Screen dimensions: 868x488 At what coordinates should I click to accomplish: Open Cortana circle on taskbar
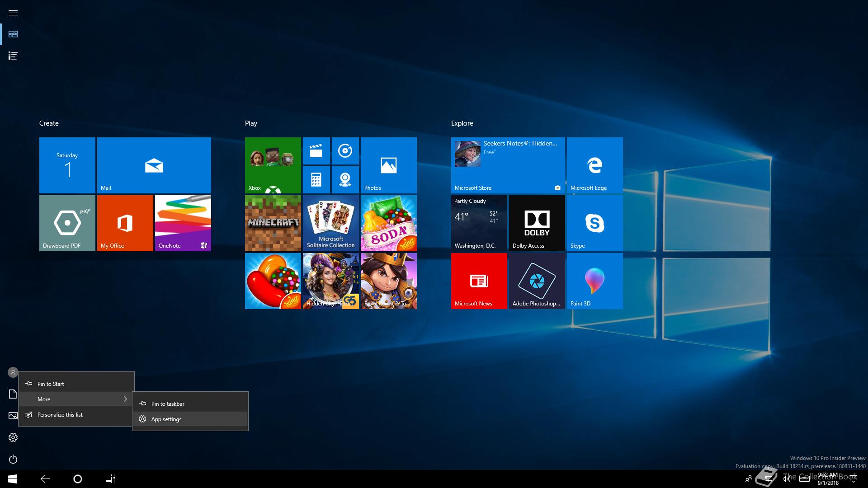coord(78,479)
